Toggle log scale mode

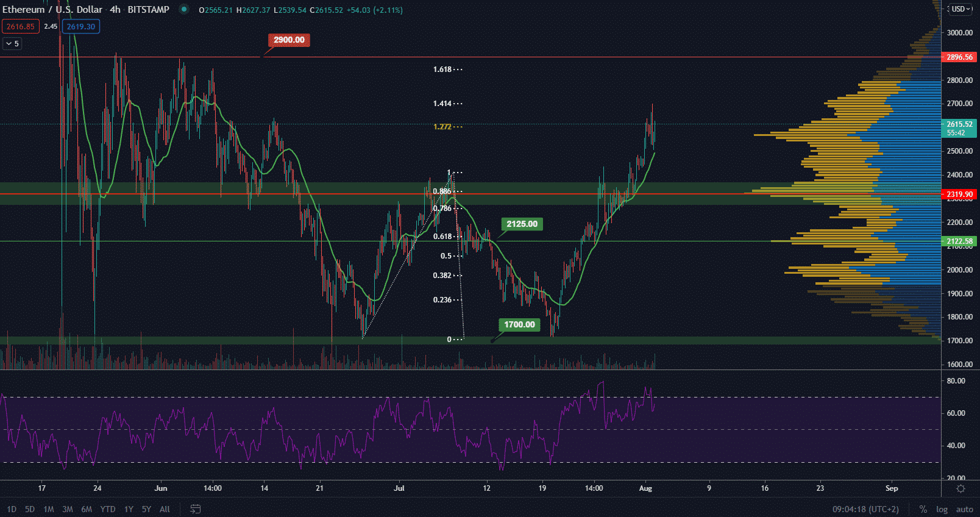[942, 509]
